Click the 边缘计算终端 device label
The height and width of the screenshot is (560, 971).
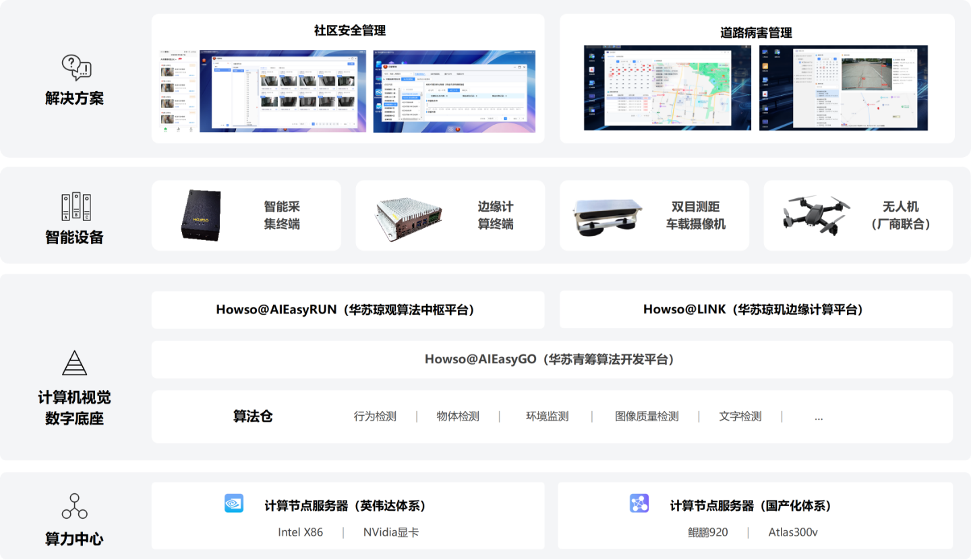tap(496, 215)
